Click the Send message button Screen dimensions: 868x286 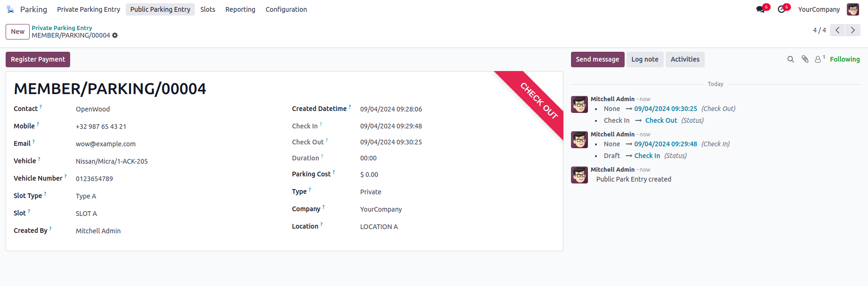[597, 59]
